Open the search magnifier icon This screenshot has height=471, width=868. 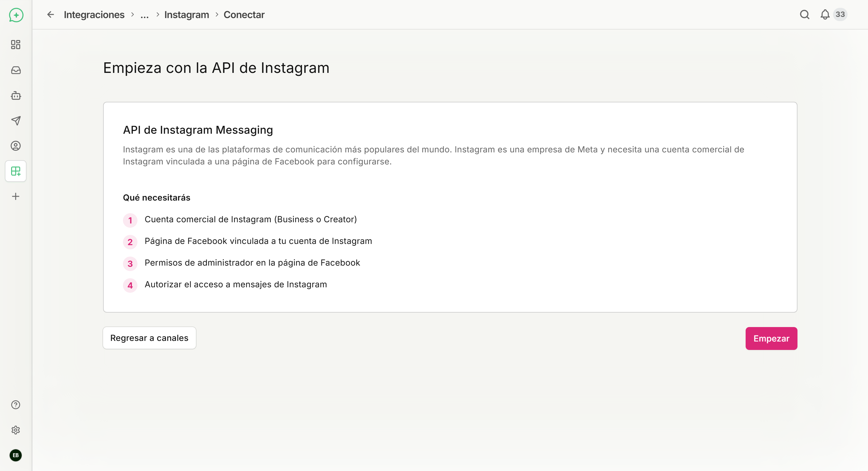(805, 14)
